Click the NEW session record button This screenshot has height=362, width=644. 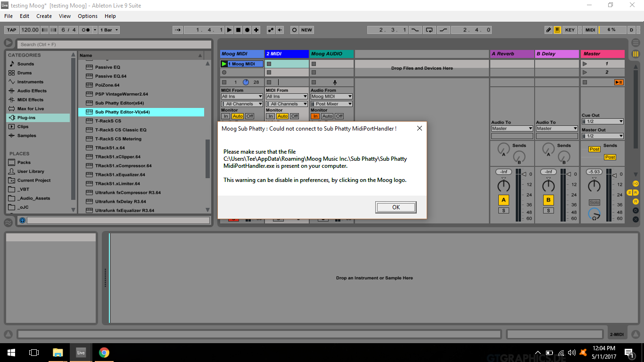306,30
